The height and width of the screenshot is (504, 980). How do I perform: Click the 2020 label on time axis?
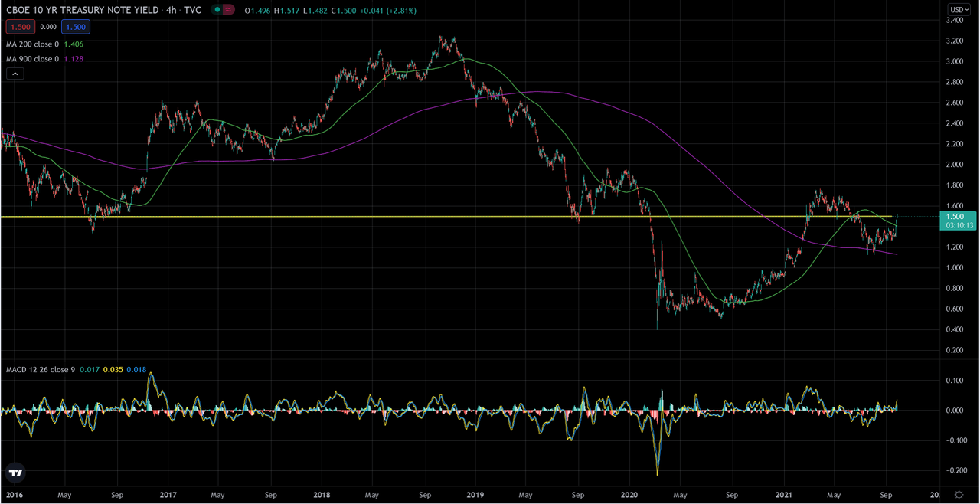pos(629,495)
